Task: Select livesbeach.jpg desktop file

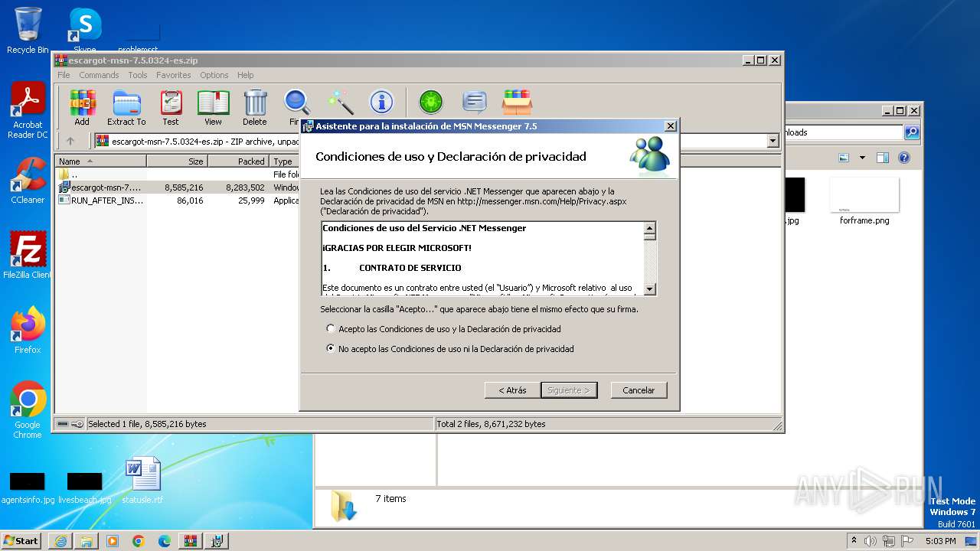Action: tap(85, 487)
